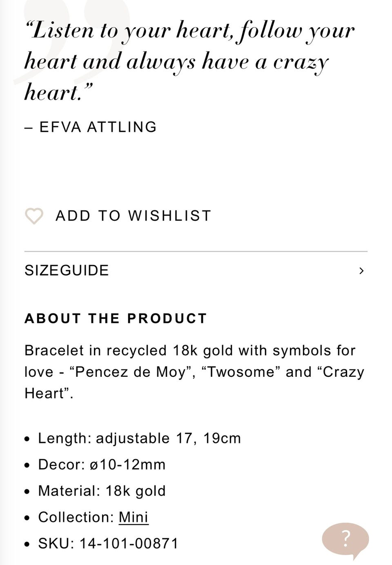
Task: Click the bullet point before Length
Action: (x=27, y=439)
